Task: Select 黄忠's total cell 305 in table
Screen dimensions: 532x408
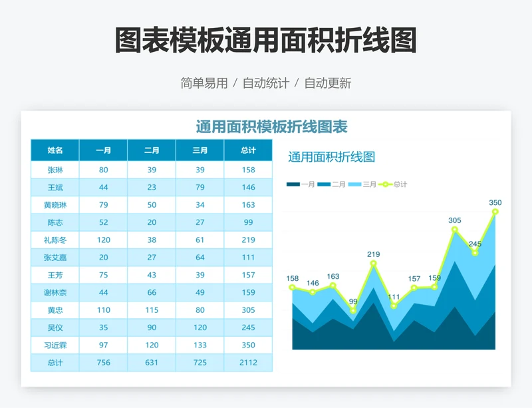Action: (x=248, y=310)
